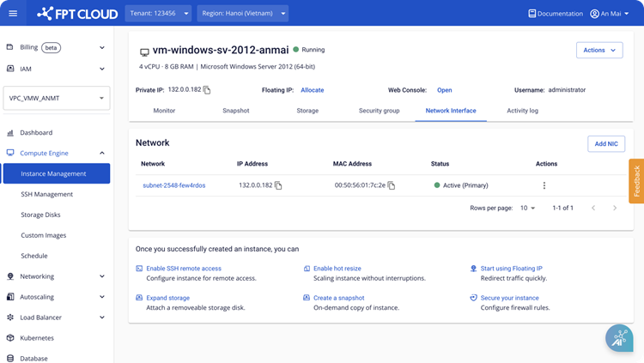Image resolution: width=644 pixels, height=363 pixels.
Task: Open the Region Hanoi dropdown
Action: 242,14
